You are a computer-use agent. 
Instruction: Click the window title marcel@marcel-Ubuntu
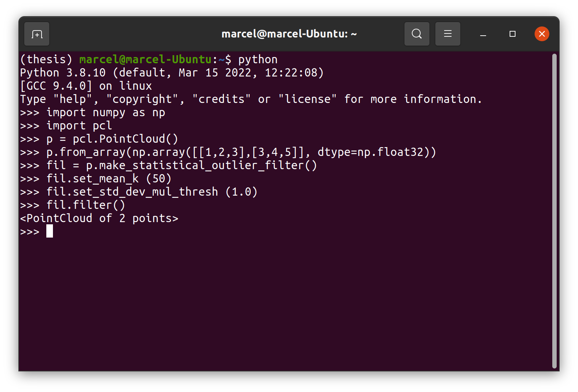(x=289, y=33)
